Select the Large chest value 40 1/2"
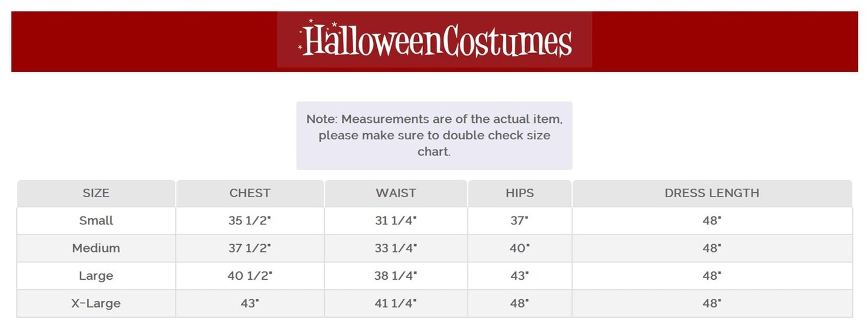 pyautogui.click(x=250, y=276)
